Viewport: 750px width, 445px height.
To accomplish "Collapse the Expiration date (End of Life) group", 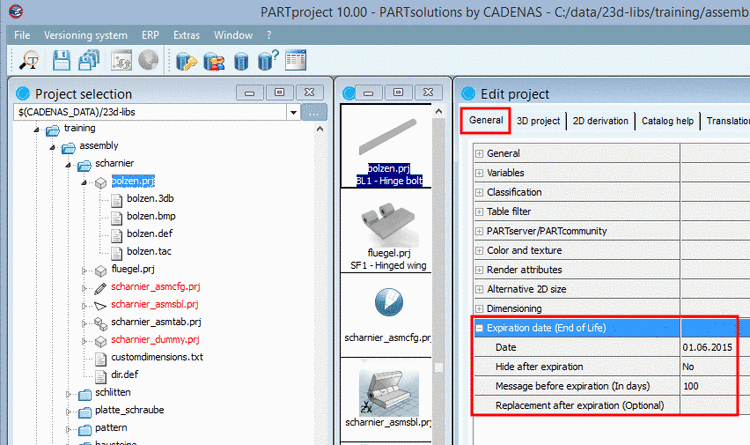I will (479, 328).
